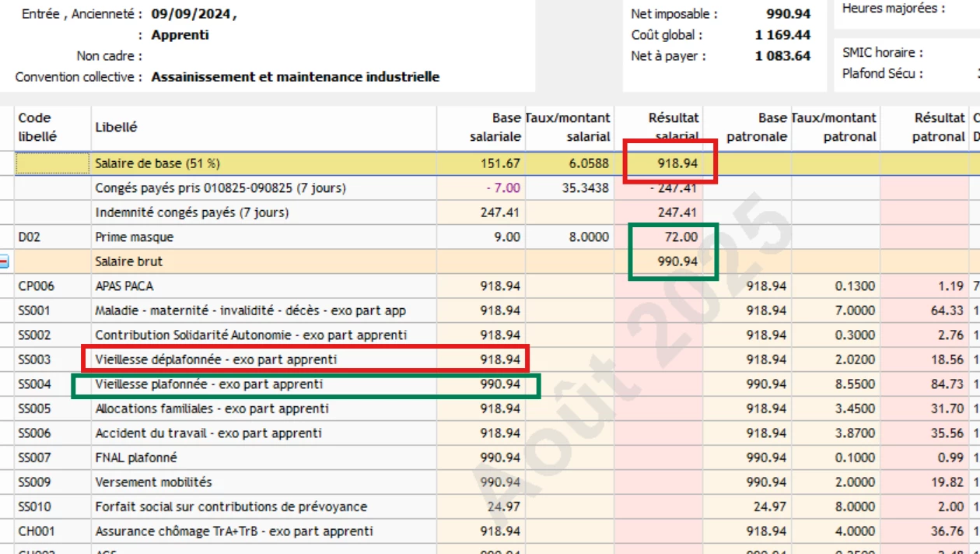Select 'Accident du travail - exo part apprenti' label
Screen dimensions: 980x554
tap(208, 433)
